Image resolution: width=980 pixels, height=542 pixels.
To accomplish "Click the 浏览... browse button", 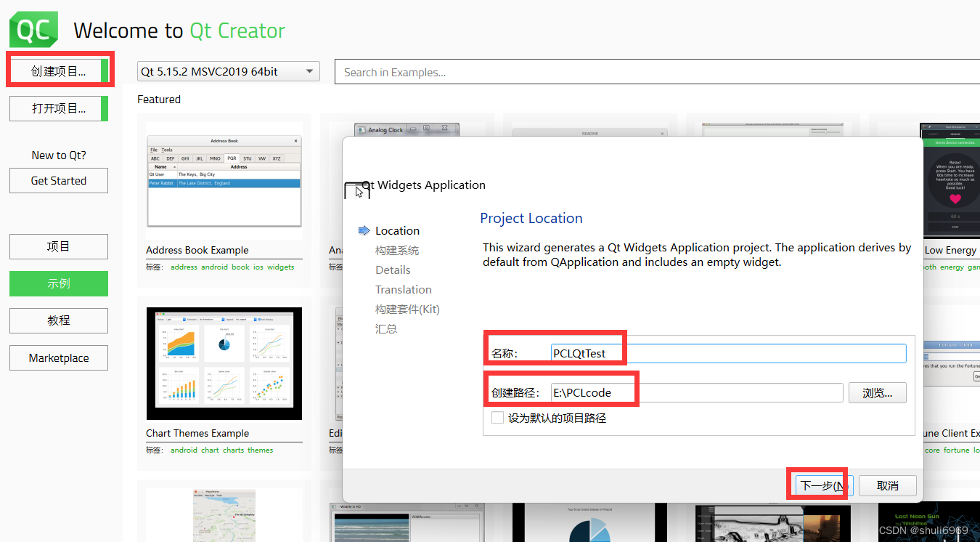I will point(878,392).
